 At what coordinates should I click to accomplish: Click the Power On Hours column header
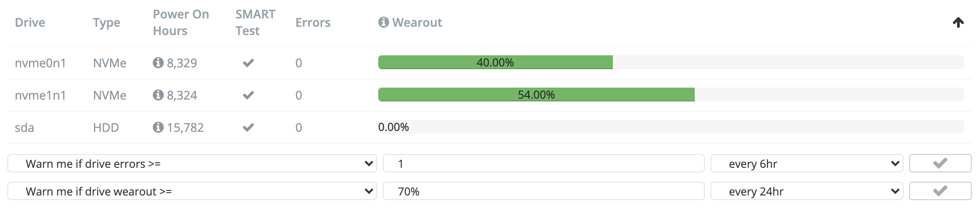180,22
